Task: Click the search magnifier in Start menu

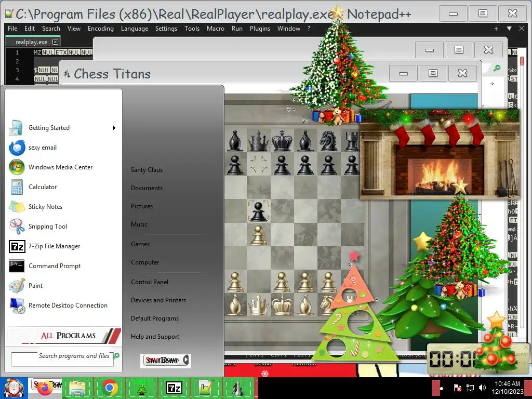Action: click(116, 356)
